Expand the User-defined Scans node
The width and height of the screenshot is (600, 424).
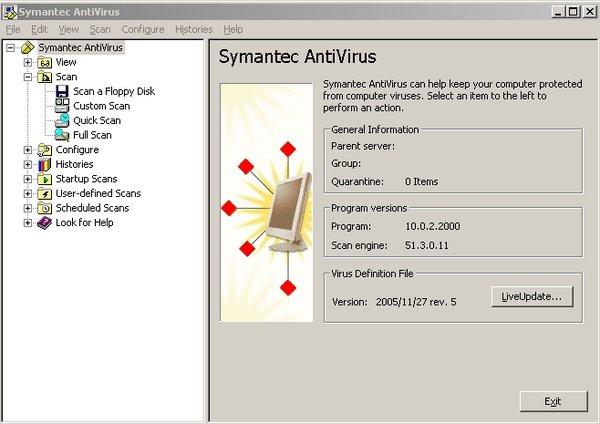tap(28, 194)
